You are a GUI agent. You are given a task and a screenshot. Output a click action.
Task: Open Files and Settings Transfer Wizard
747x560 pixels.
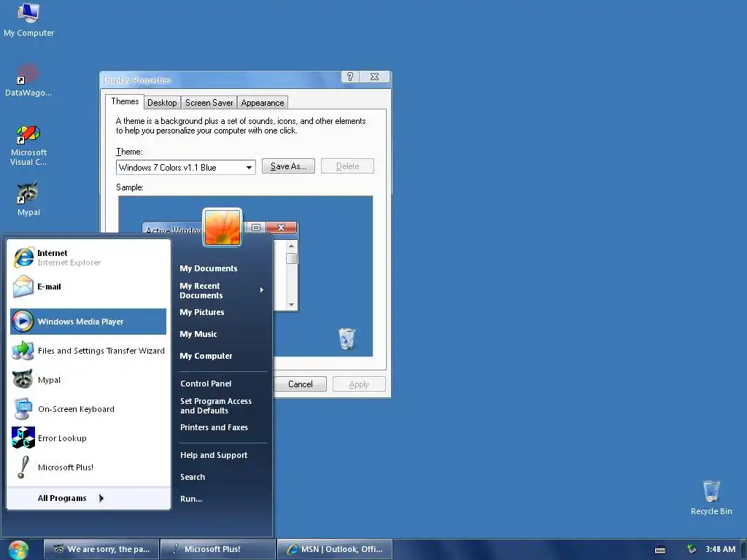coord(88,351)
